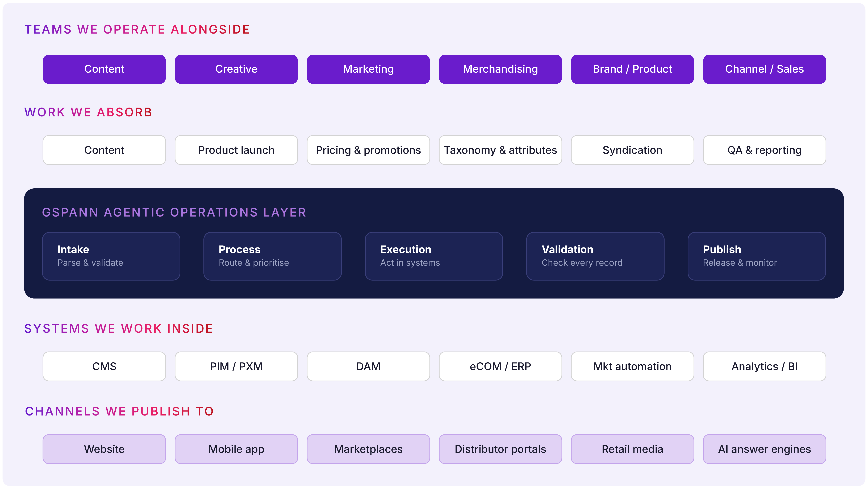
Task: Select the Mobile app channel box
Action: [x=236, y=449]
